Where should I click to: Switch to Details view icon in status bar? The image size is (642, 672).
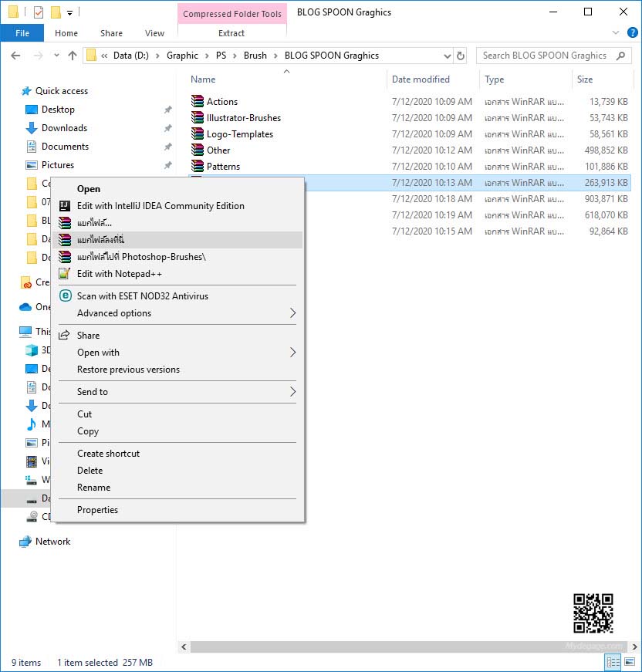point(613,662)
